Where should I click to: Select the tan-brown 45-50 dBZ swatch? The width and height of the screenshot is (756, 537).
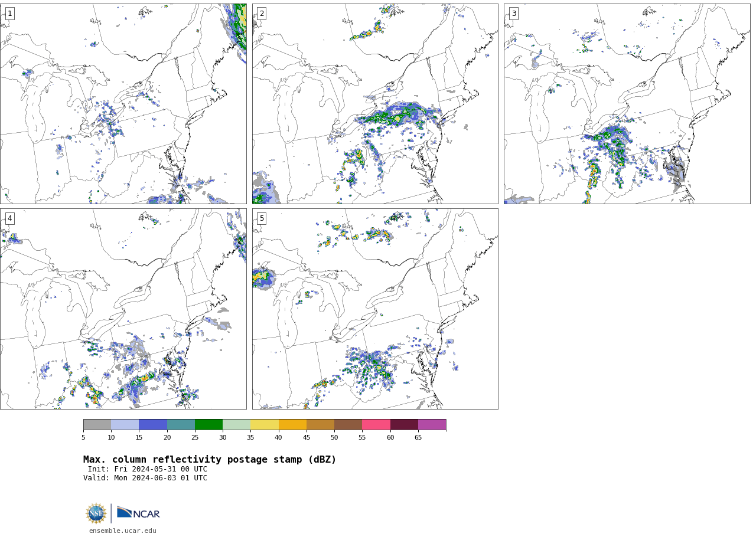320,425
